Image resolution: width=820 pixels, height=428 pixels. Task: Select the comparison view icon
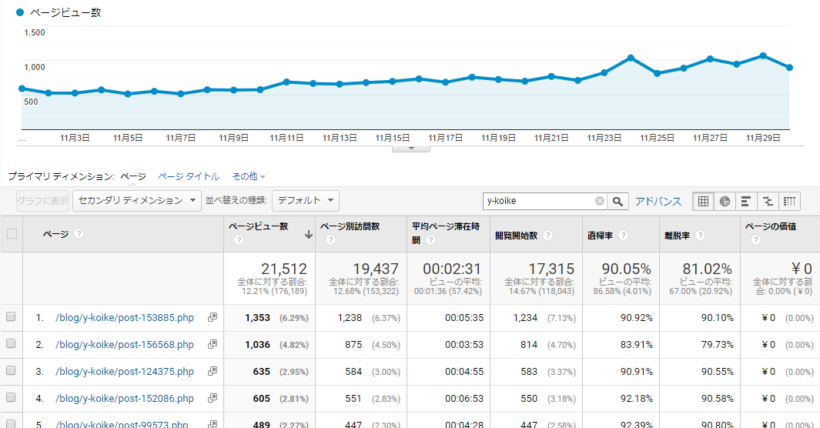pyautogui.click(x=768, y=201)
